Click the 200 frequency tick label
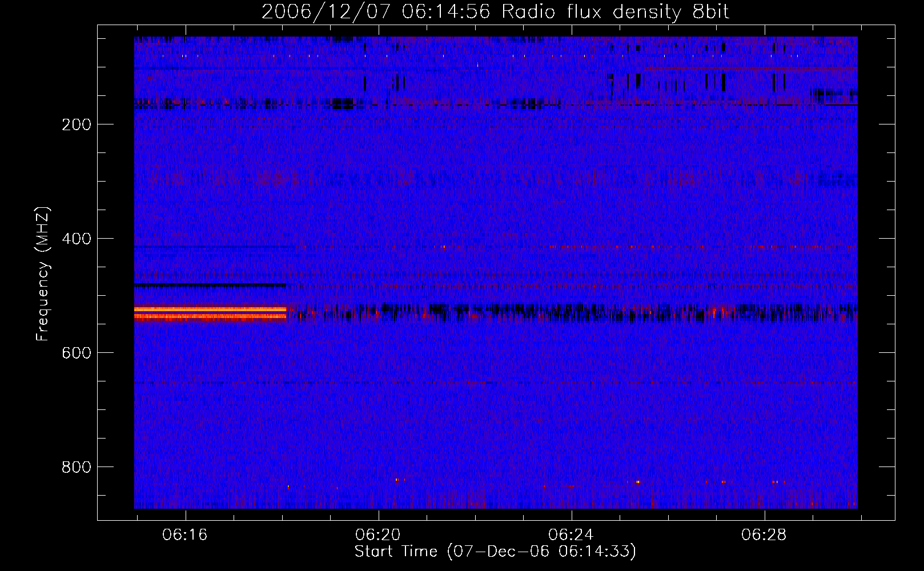Image resolution: width=924 pixels, height=571 pixels. pyautogui.click(x=77, y=125)
